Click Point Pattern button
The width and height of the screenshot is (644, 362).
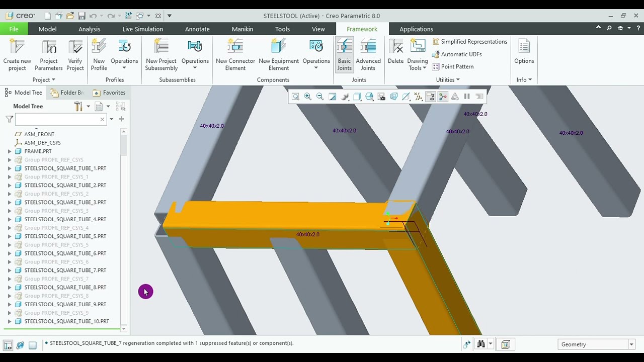click(x=453, y=66)
